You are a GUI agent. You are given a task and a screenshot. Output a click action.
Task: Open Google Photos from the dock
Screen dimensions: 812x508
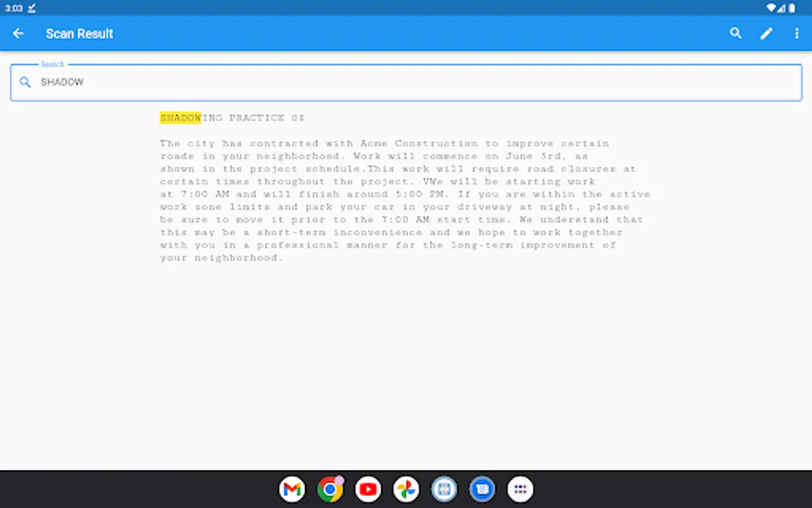pyautogui.click(x=406, y=489)
